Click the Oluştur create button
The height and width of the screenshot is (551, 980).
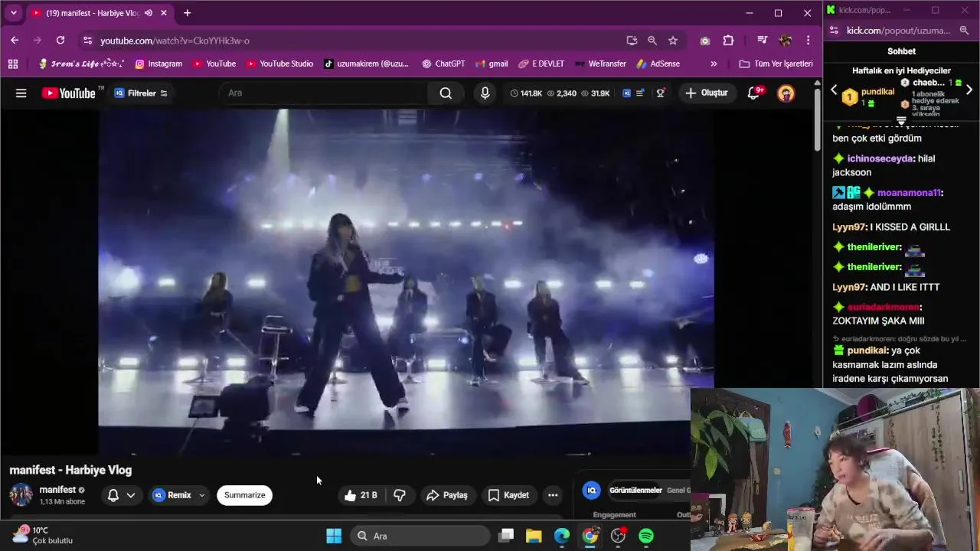(706, 93)
